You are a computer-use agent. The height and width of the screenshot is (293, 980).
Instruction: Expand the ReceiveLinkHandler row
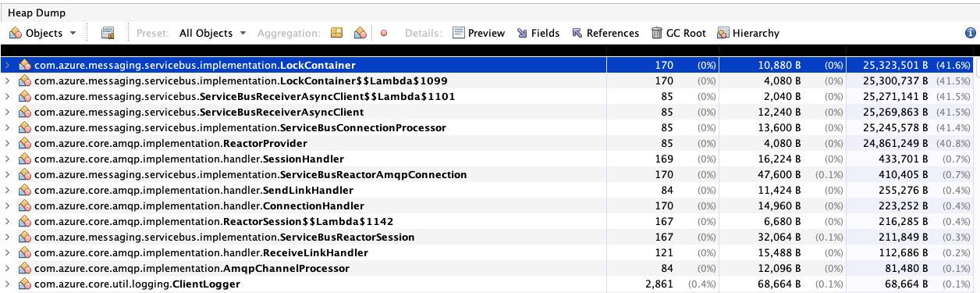click(x=8, y=253)
